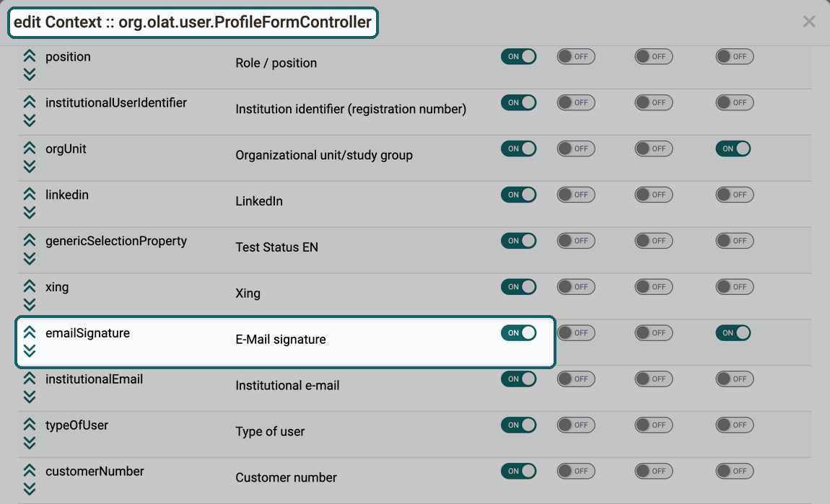The width and height of the screenshot is (830, 504).
Task: Move linkedin row up
Action: (x=29, y=194)
